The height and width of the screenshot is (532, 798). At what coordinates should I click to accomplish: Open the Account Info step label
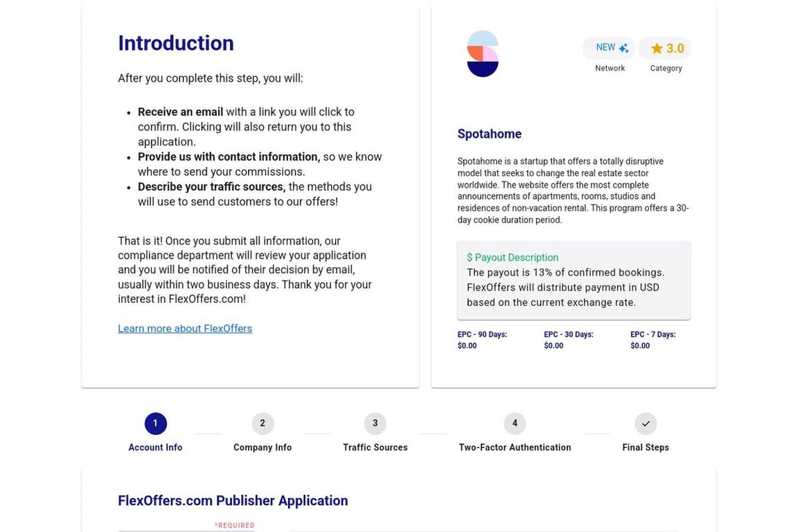(155, 447)
